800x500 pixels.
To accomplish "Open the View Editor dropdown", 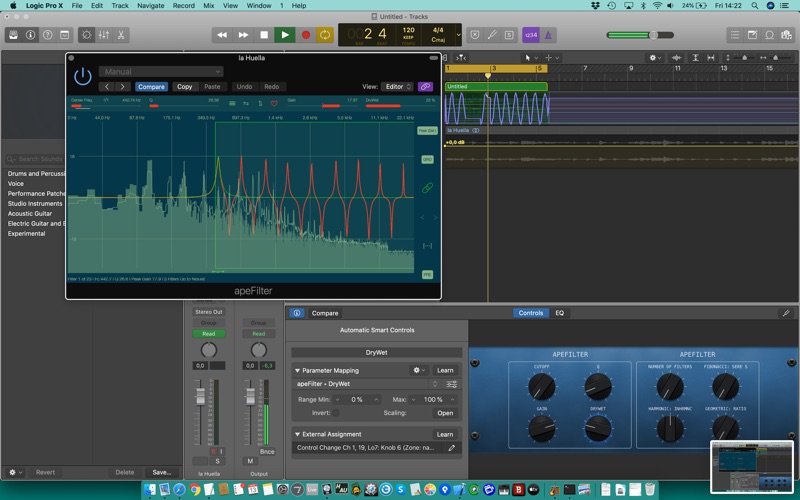I will coord(396,87).
